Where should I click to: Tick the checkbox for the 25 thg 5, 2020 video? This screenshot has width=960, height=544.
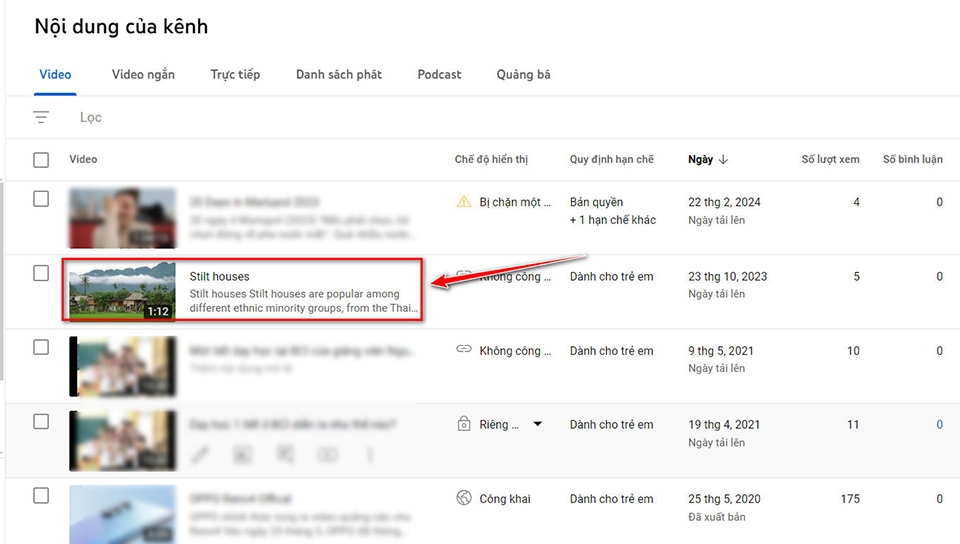[41, 496]
